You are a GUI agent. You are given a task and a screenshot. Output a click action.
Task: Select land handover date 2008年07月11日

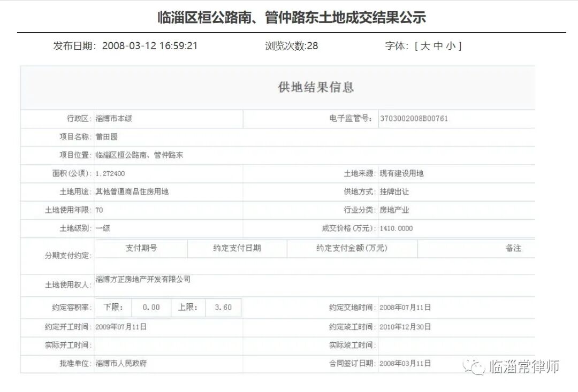405,308
